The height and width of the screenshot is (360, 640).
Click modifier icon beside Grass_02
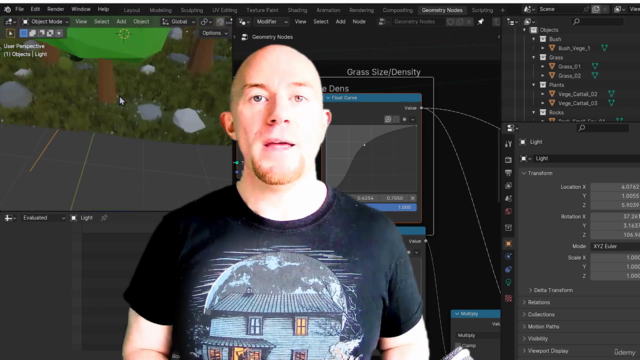click(x=595, y=76)
